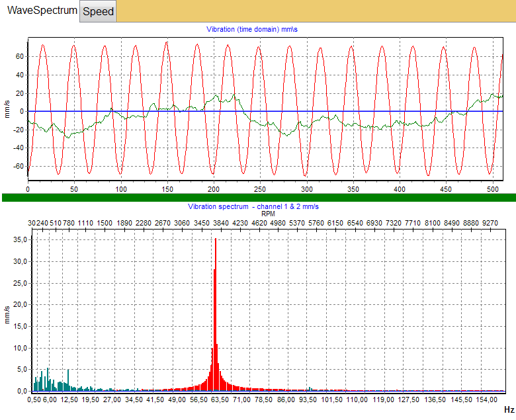The image size is (516, 420).
Task: Click the 500 tick on time-domain x-axis
Action: coord(493,189)
